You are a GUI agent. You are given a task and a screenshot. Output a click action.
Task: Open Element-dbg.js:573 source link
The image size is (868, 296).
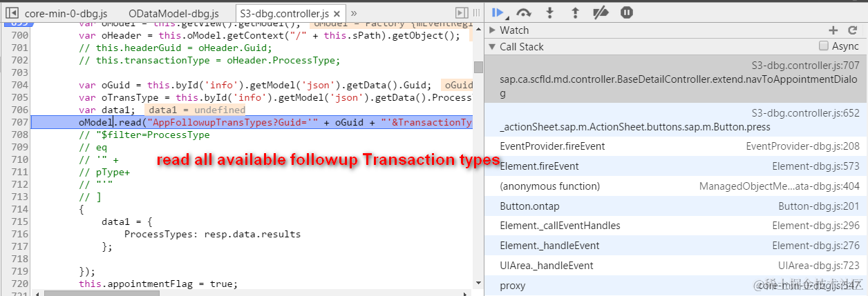coord(816,166)
